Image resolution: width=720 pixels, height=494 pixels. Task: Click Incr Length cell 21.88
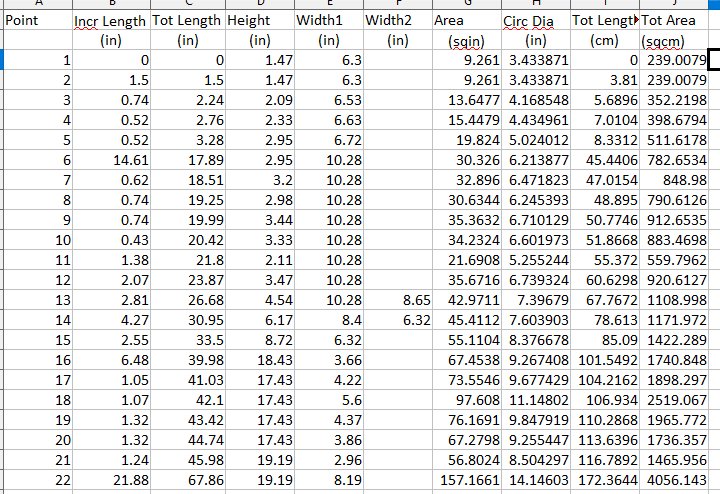point(112,480)
